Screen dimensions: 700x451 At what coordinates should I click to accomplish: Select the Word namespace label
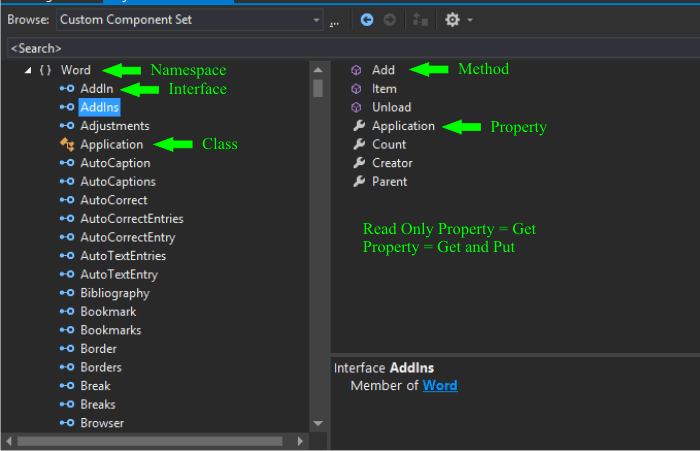(75, 70)
